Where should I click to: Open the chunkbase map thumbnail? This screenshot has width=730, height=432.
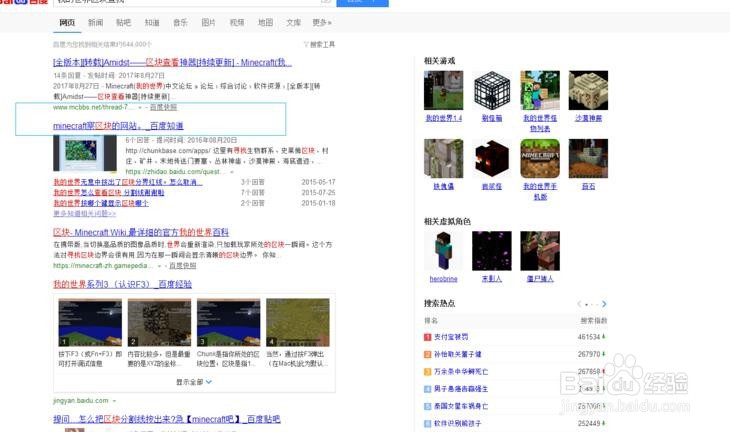tap(85, 153)
